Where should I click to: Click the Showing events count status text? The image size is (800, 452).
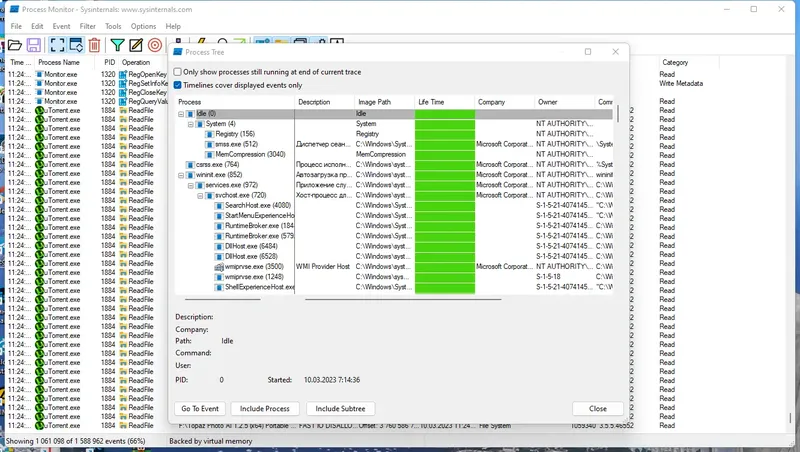pyautogui.click(x=77, y=441)
